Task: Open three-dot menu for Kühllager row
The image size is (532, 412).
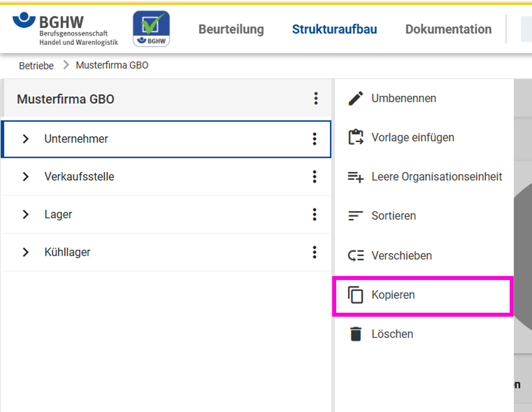Action: pyautogui.click(x=315, y=252)
